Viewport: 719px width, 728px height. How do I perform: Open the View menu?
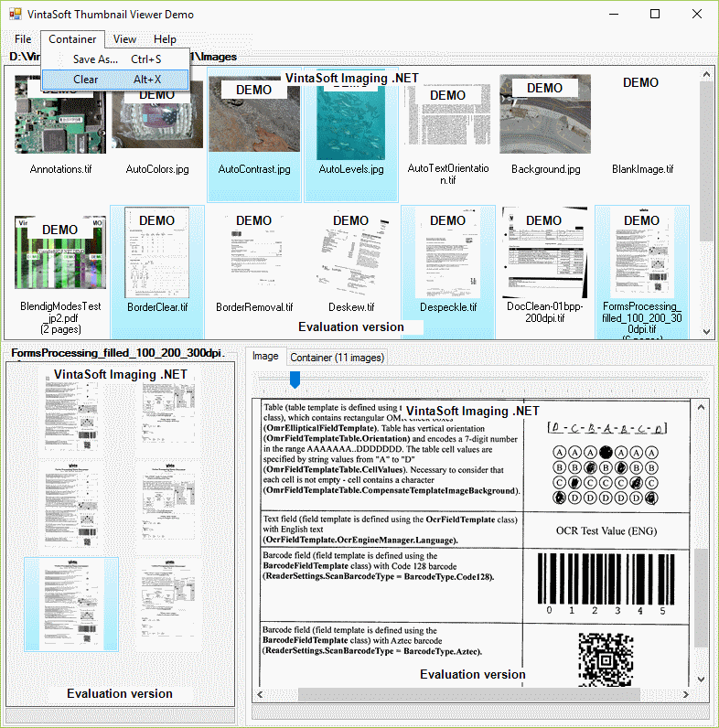[x=125, y=39]
